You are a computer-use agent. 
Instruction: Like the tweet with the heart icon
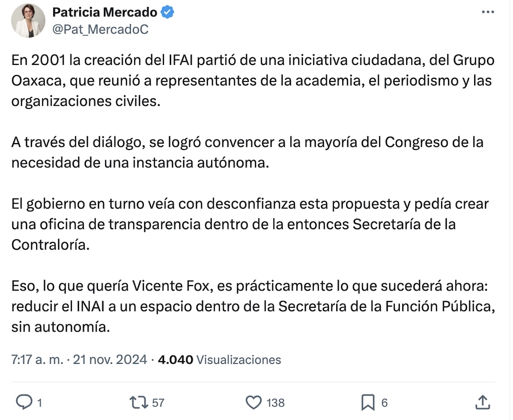(253, 402)
